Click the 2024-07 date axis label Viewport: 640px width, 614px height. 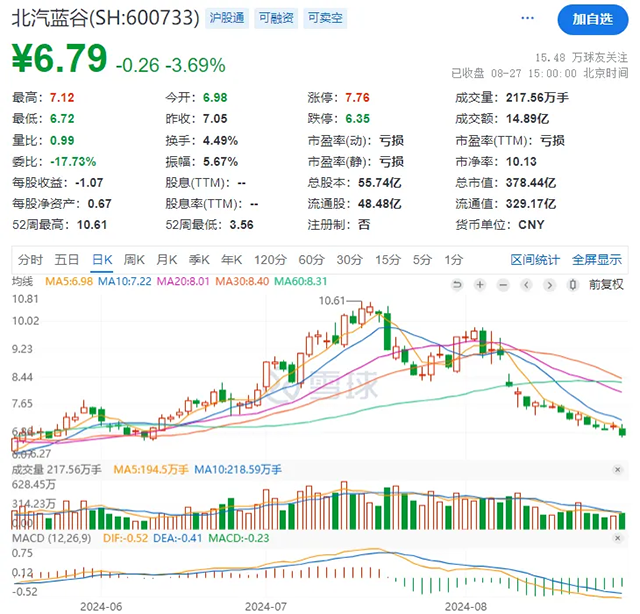click(x=266, y=607)
